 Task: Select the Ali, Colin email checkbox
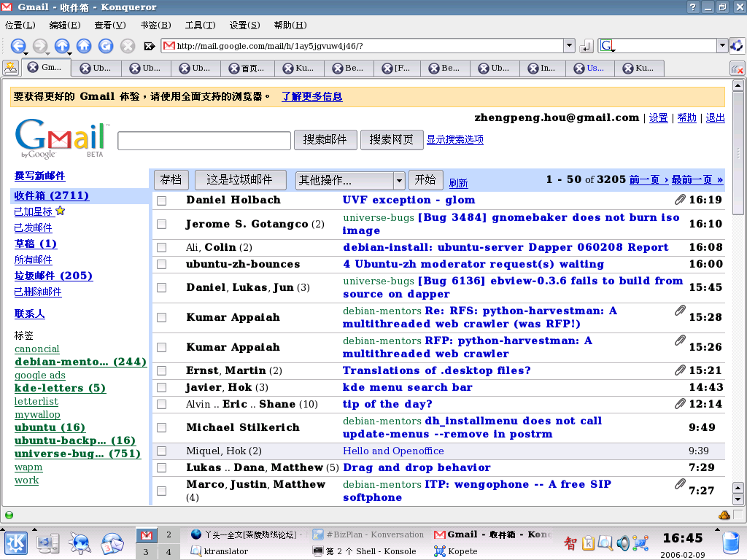[x=162, y=248]
